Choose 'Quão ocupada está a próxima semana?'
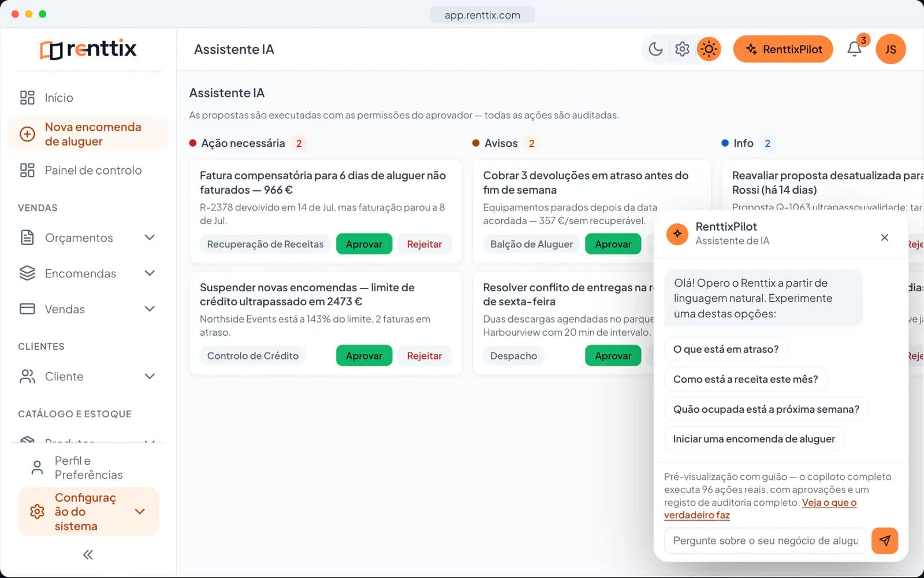 [x=766, y=409]
